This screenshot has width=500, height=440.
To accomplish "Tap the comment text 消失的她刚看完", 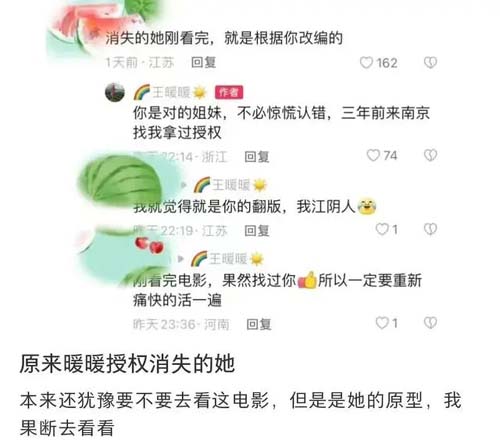I will [x=158, y=38].
